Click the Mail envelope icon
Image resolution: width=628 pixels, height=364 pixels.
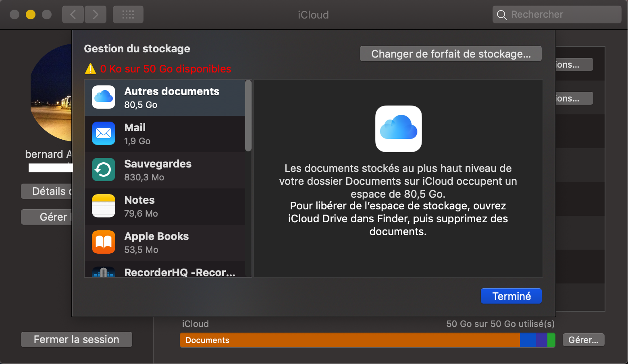click(104, 133)
